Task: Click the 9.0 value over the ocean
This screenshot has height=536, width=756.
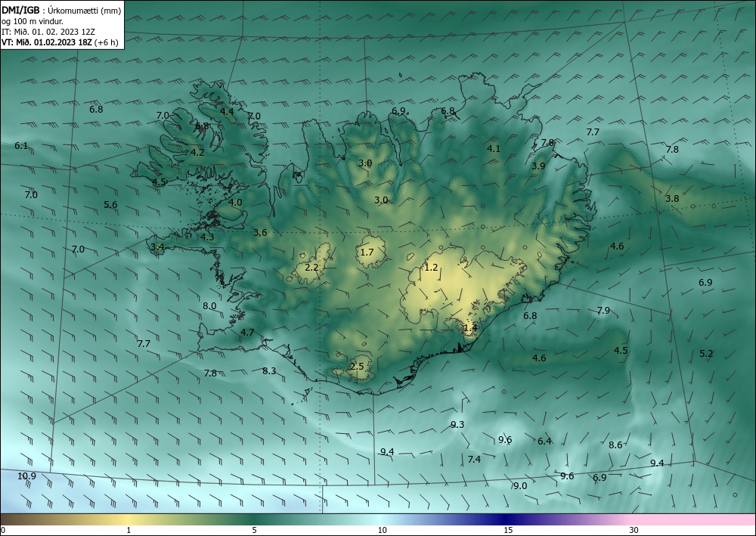Action: [x=520, y=486]
